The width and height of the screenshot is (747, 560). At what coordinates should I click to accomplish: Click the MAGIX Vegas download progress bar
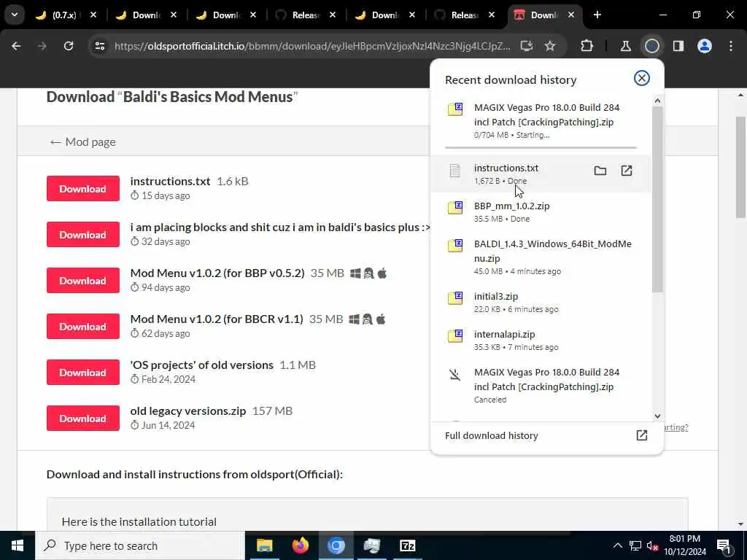541,147
